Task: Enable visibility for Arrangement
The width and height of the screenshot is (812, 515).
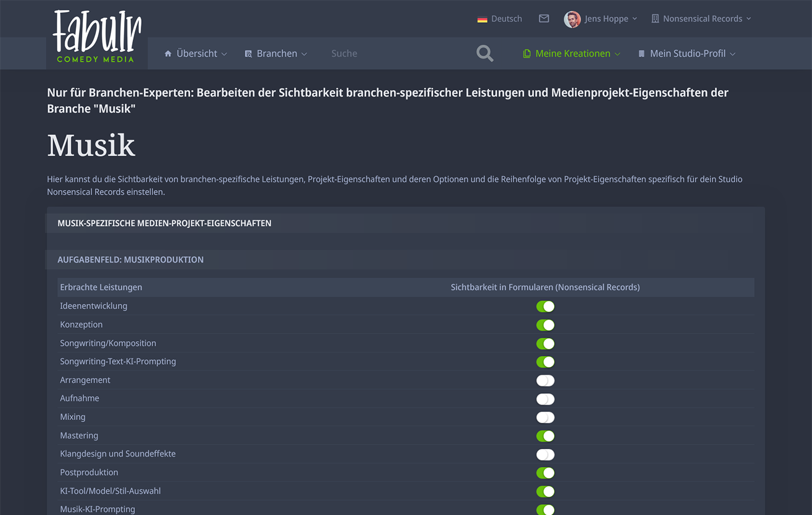Action: coord(546,380)
